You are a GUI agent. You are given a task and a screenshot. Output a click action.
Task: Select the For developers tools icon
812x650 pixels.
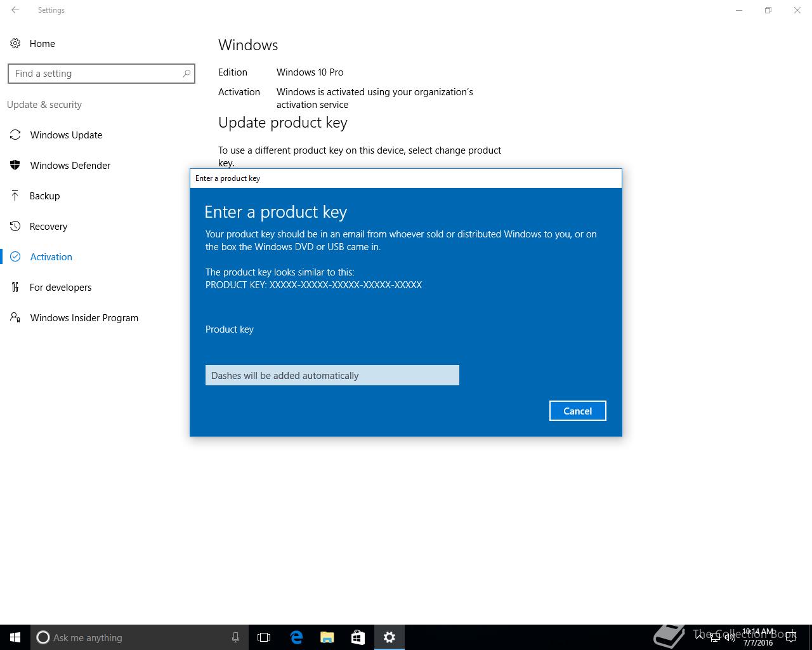(x=15, y=287)
